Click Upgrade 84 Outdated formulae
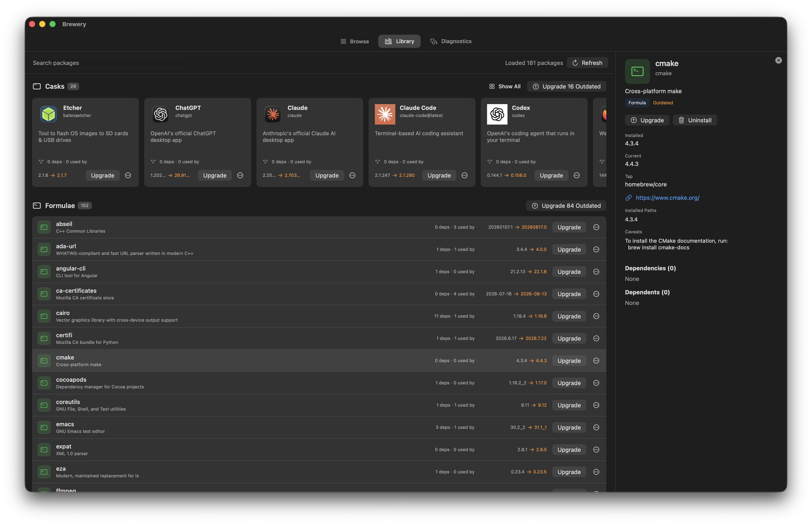The height and width of the screenshot is (525, 812). [x=566, y=206]
